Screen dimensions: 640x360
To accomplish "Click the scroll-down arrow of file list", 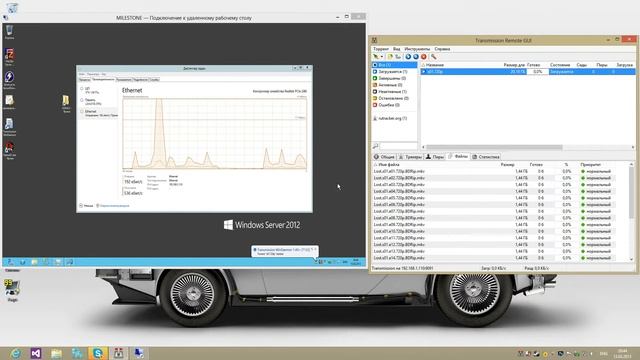I will (632, 259).
